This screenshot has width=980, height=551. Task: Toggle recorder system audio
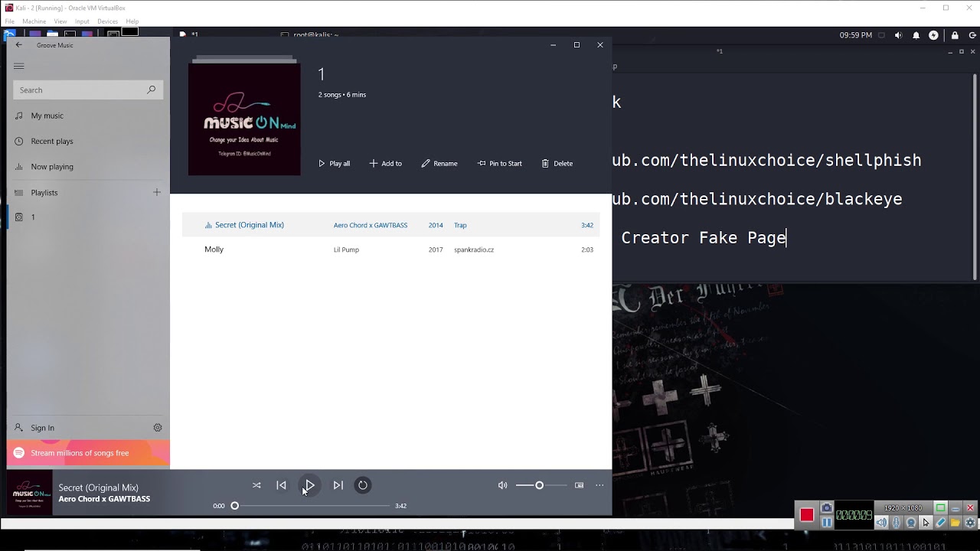click(882, 523)
